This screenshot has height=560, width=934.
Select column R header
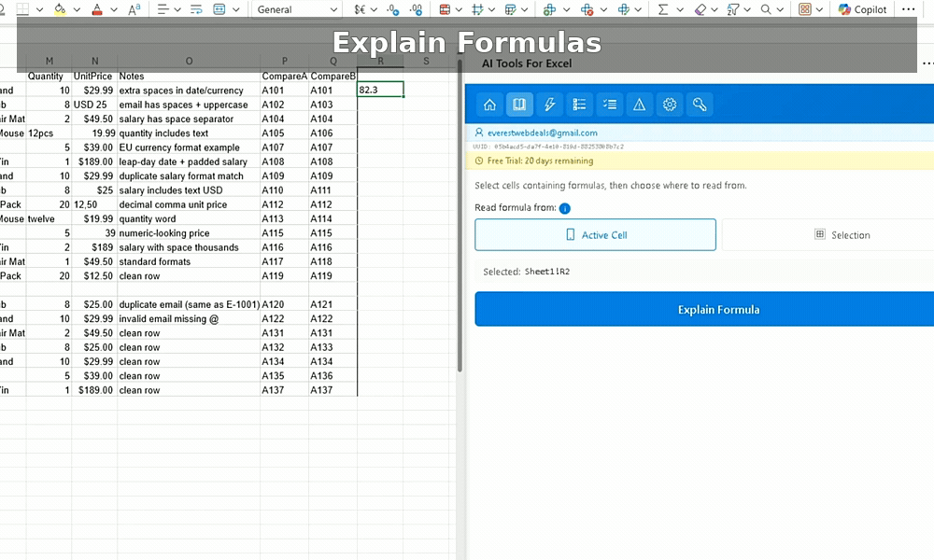380,62
